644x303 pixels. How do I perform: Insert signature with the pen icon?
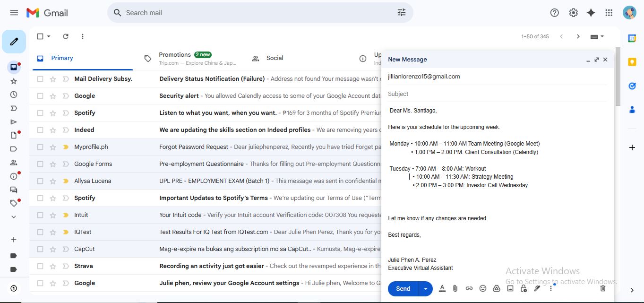pyautogui.click(x=537, y=288)
